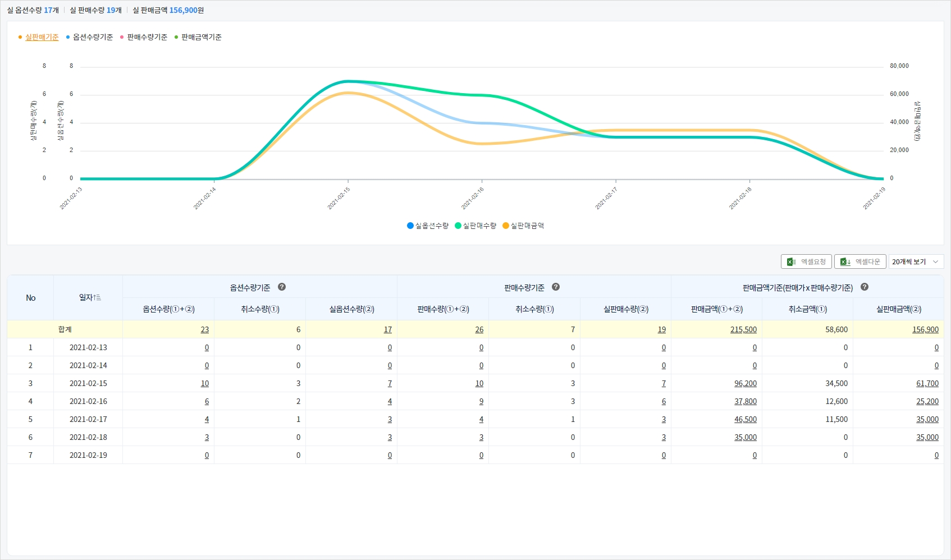The height and width of the screenshot is (560, 951).
Task: Click the 2021-02-19 date cell in table
Action: (x=88, y=455)
